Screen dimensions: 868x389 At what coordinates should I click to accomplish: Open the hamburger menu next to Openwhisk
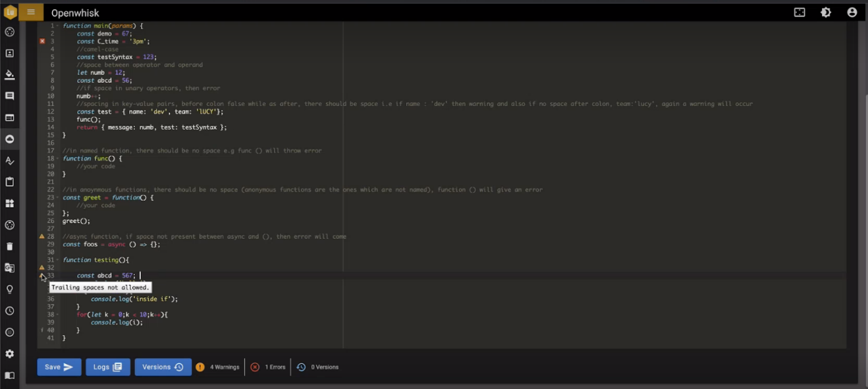click(31, 12)
